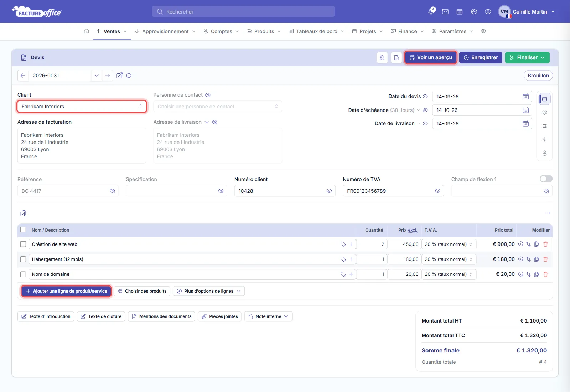Go to home icon in navigation

87,31
